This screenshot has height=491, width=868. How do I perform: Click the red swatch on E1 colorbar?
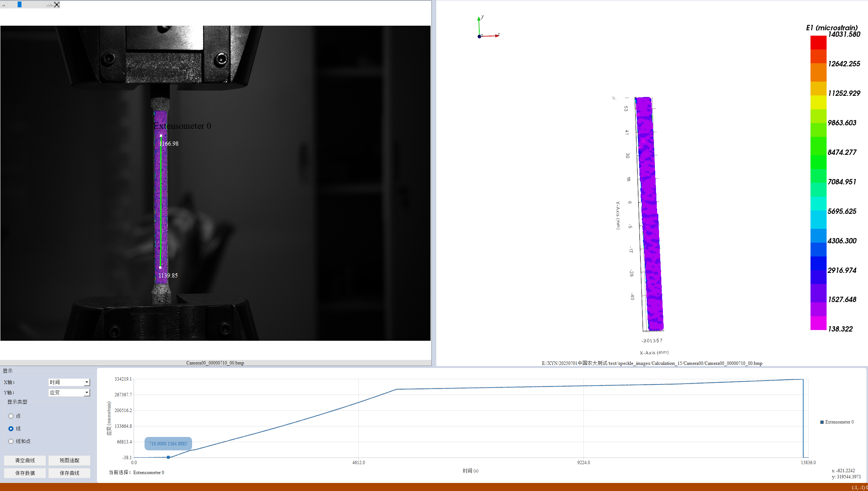click(x=818, y=42)
